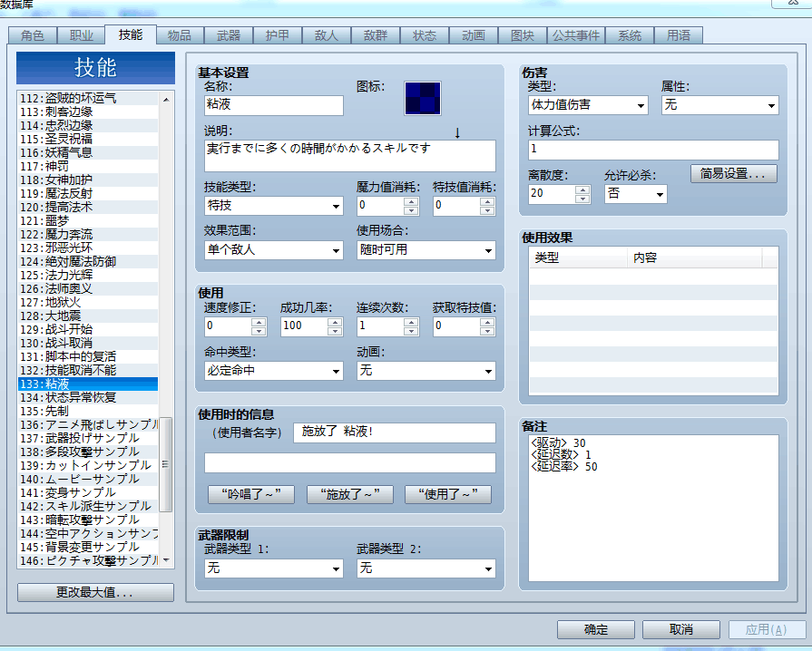Select skill 124:绝对魔法防御
This screenshot has width=812, height=651.
pyautogui.click(x=88, y=261)
